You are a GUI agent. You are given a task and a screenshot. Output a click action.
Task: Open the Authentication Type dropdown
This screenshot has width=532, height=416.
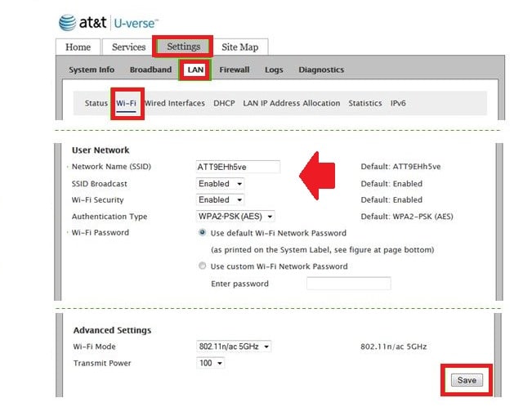(x=235, y=217)
